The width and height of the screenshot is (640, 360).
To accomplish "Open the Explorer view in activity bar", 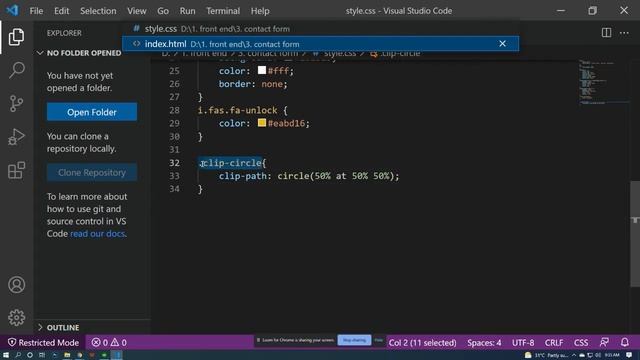I will coord(16,37).
